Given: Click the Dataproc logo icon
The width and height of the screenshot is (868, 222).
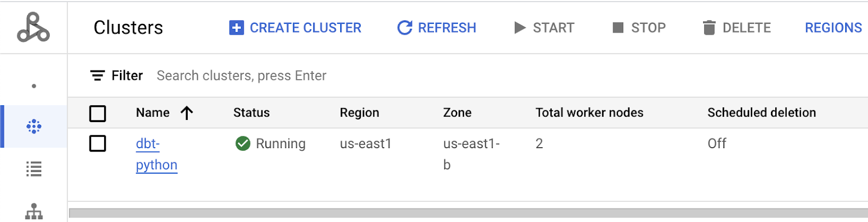Looking at the screenshot, I should (x=33, y=28).
